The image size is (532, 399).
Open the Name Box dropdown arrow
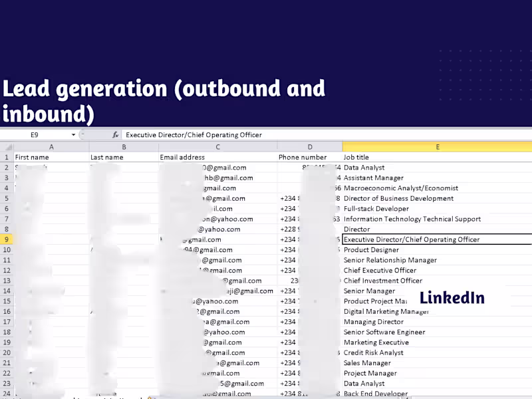pos(73,135)
